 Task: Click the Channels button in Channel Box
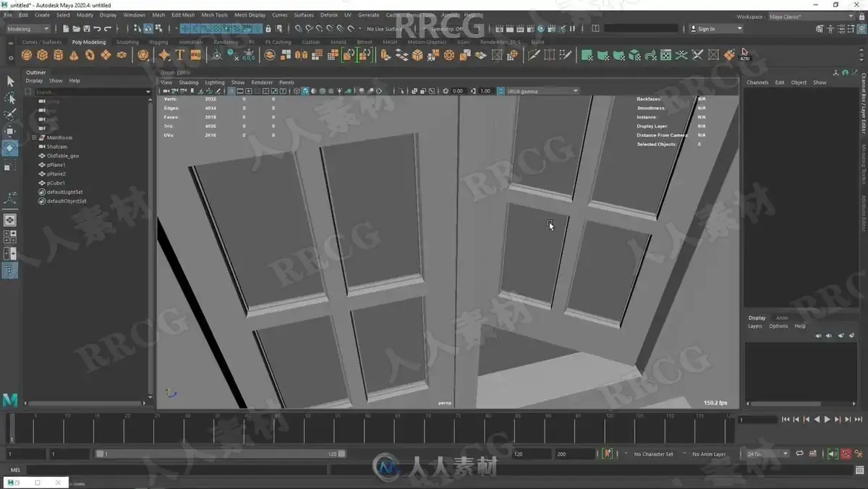757,82
